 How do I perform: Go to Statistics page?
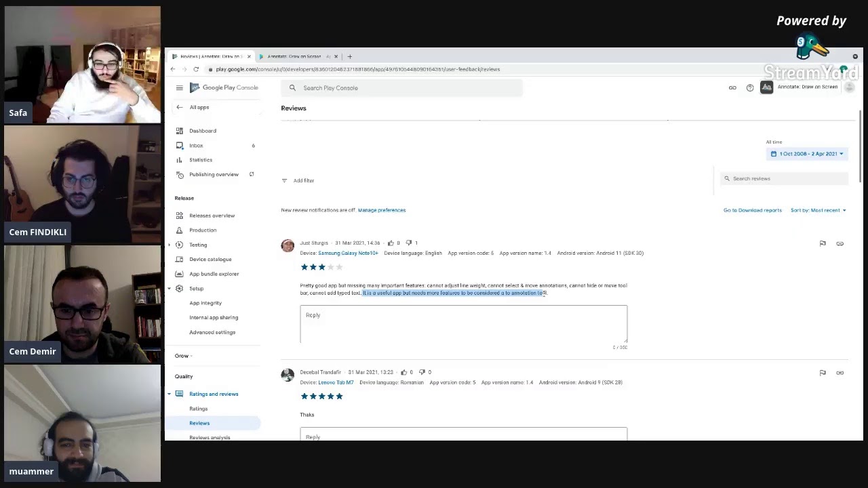tap(201, 160)
